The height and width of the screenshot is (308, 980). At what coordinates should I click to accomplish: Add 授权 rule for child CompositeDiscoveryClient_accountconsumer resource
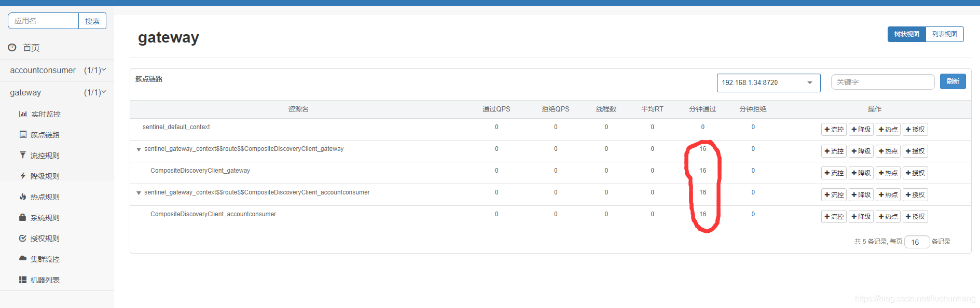pos(915,217)
